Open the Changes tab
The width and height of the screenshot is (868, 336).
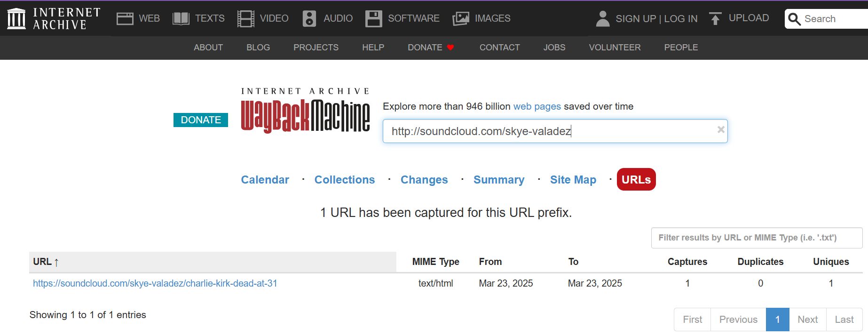424,180
